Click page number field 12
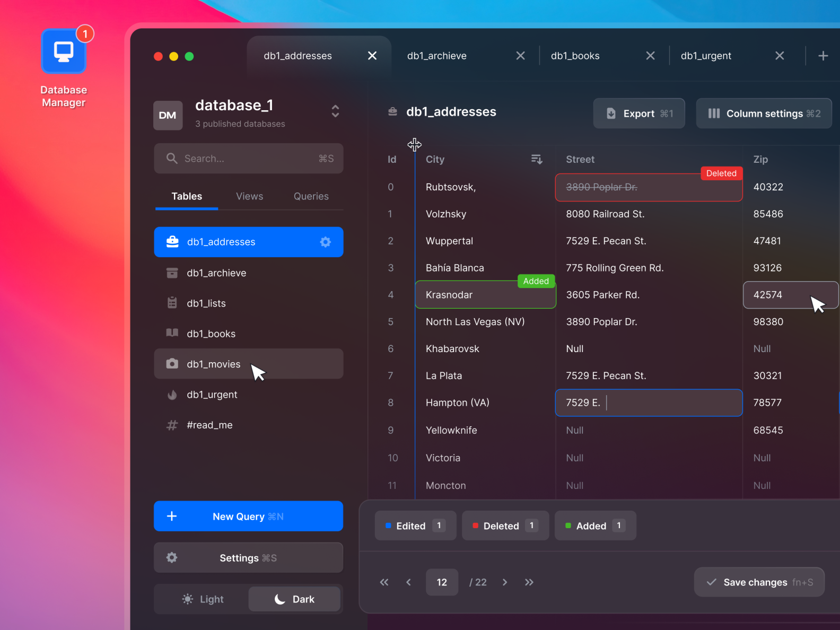 tap(442, 582)
